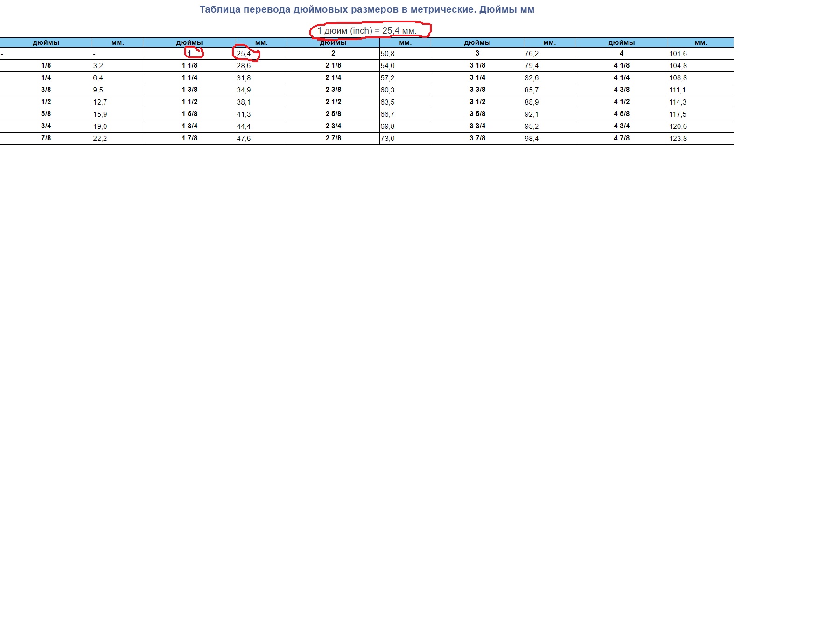Select the '4 1/8' inches cell

pos(622,65)
